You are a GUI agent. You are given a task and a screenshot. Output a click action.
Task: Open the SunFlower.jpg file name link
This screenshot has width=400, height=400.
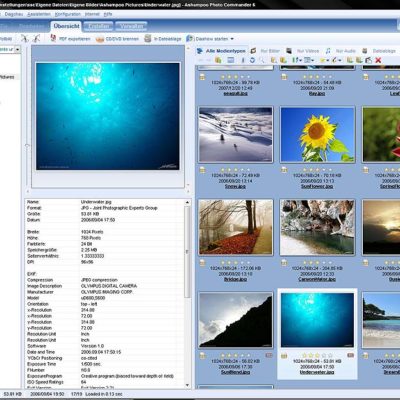(317, 186)
